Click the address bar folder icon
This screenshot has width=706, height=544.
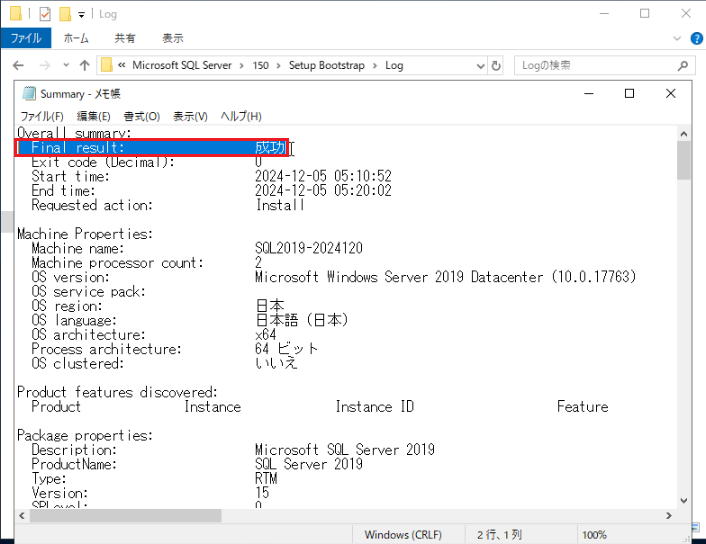pos(107,65)
